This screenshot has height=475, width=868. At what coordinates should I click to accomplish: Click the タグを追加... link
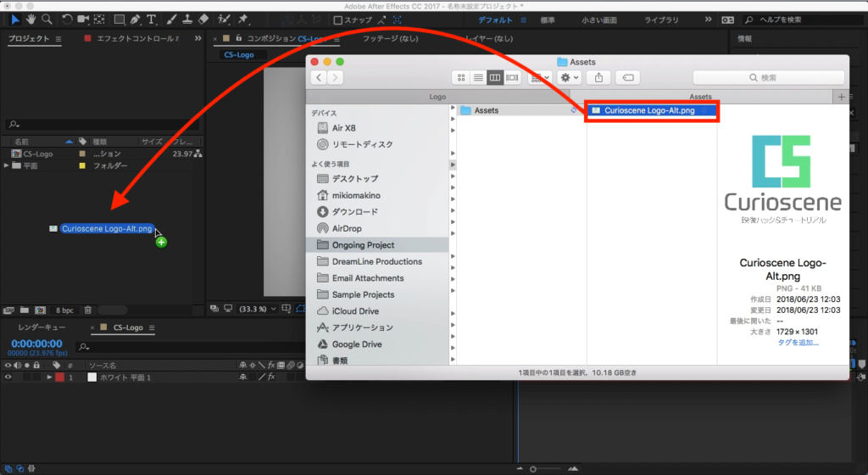[798, 342]
